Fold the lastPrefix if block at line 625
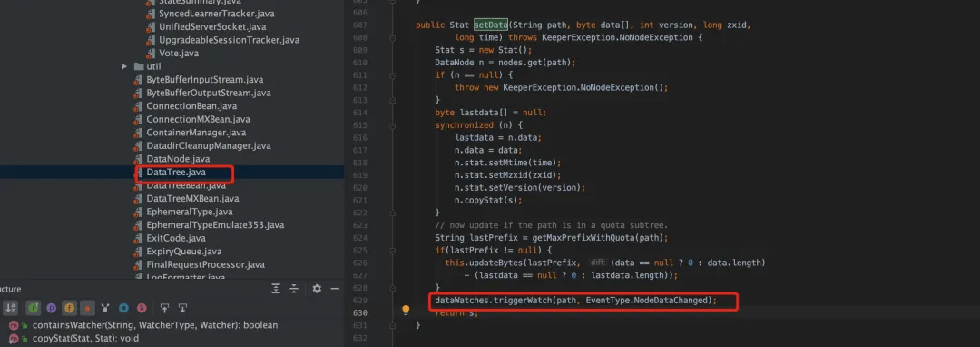The width and height of the screenshot is (980, 347). [393, 250]
